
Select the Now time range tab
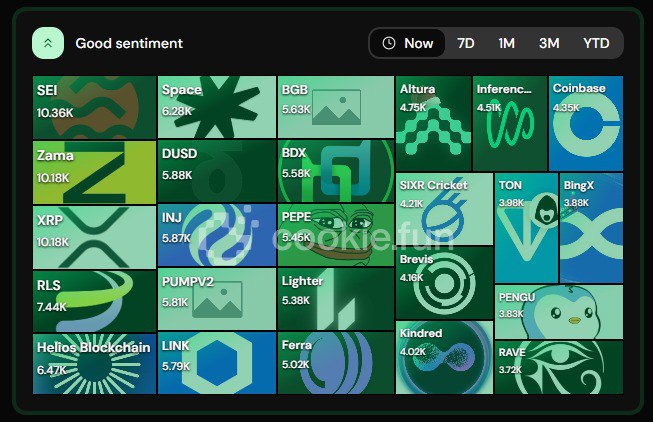coord(408,43)
